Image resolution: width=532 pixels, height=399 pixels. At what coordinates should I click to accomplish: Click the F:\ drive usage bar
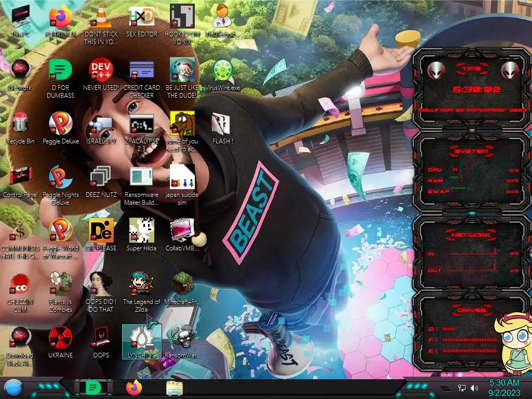click(x=470, y=340)
